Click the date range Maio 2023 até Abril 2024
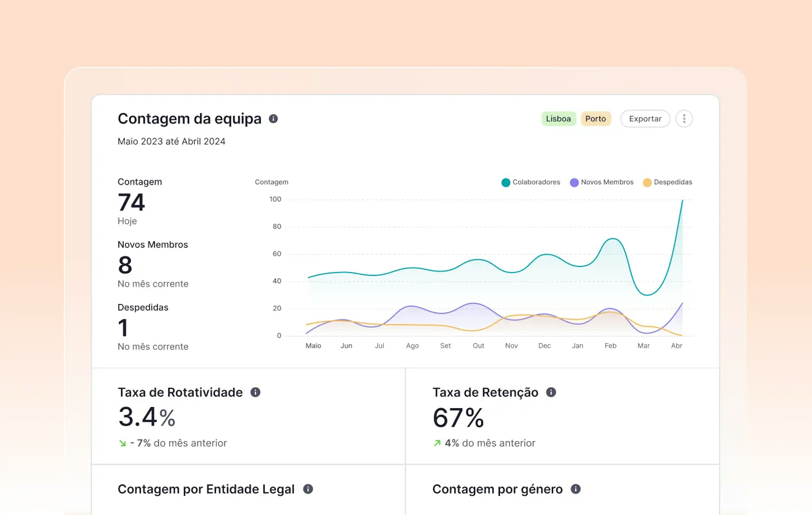The width and height of the screenshot is (812, 515). 171,142
